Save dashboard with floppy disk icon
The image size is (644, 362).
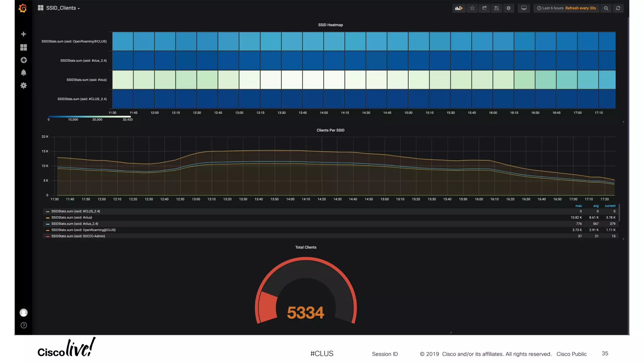pyautogui.click(x=497, y=8)
